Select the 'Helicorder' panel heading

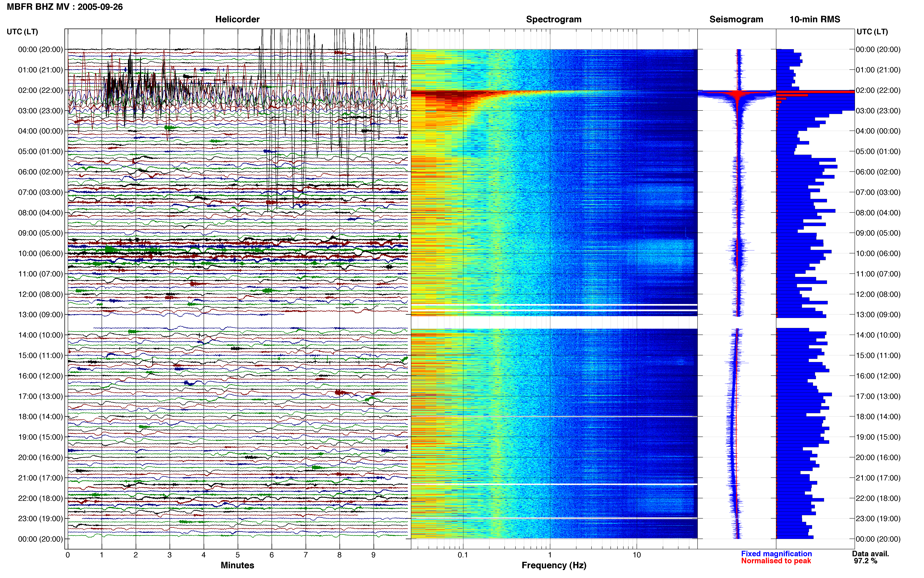click(x=237, y=20)
